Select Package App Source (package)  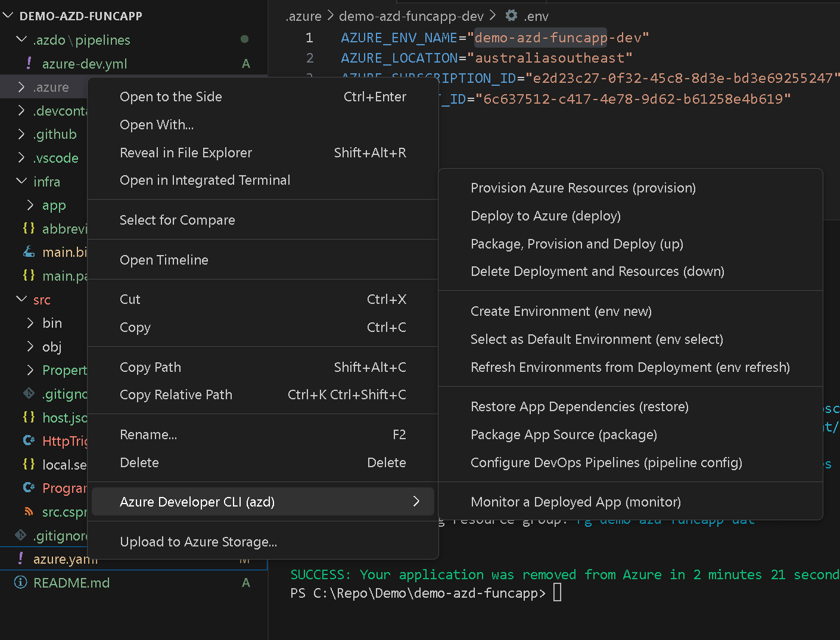coord(630,434)
